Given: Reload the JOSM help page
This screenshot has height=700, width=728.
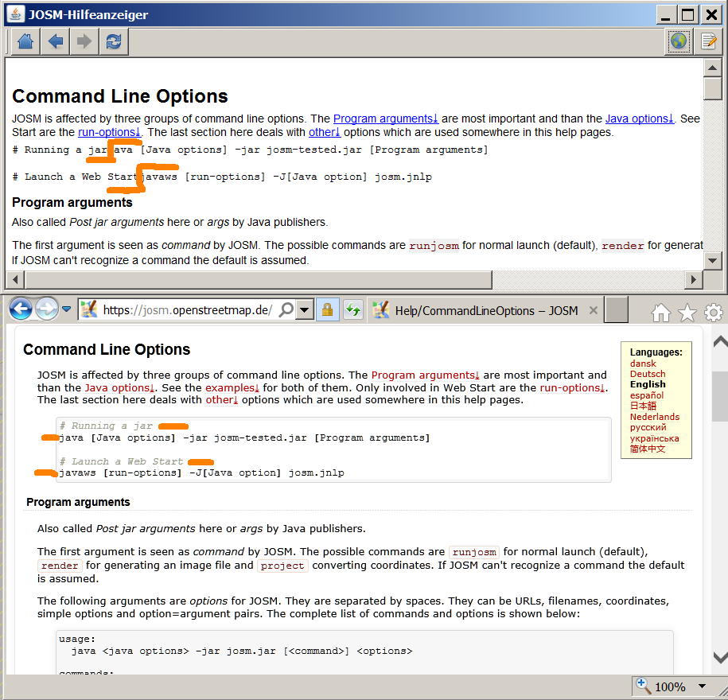Looking at the screenshot, I should [114, 42].
